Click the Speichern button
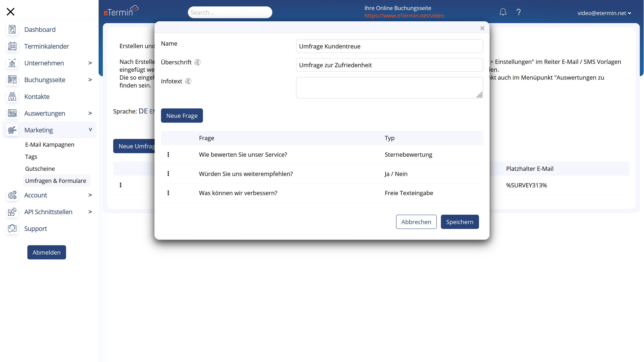The image size is (644, 362). 460,222
